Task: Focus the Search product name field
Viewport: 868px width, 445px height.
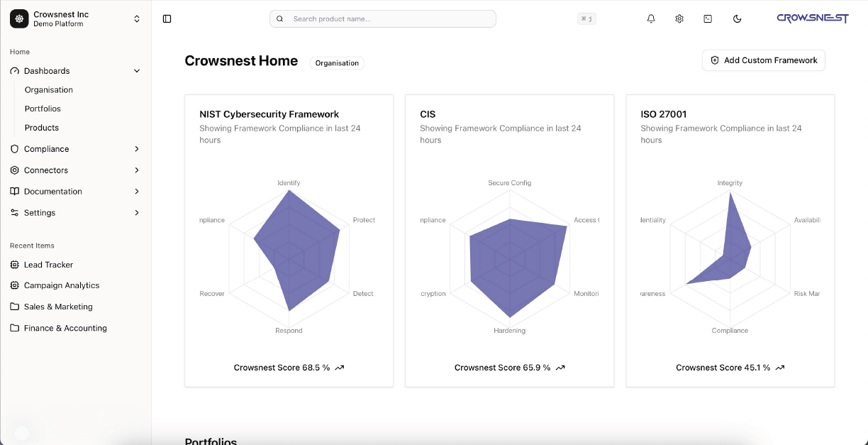Action: pyautogui.click(x=383, y=19)
